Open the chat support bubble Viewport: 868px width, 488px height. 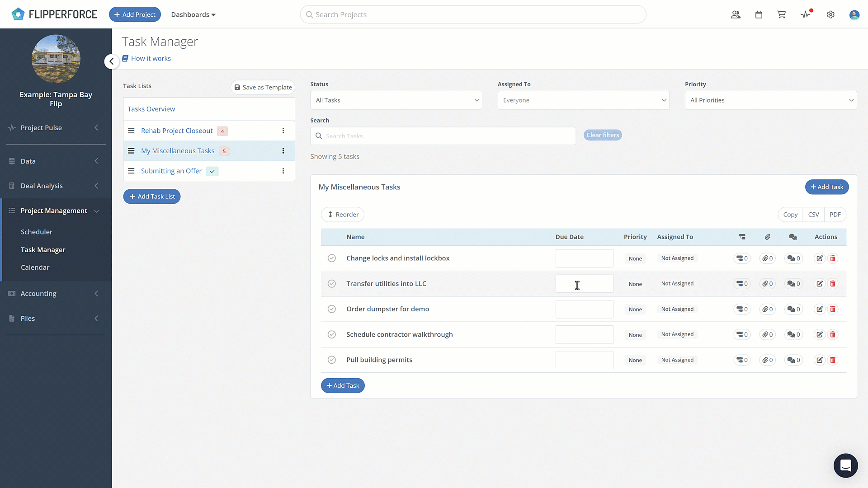[x=845, y=465]
